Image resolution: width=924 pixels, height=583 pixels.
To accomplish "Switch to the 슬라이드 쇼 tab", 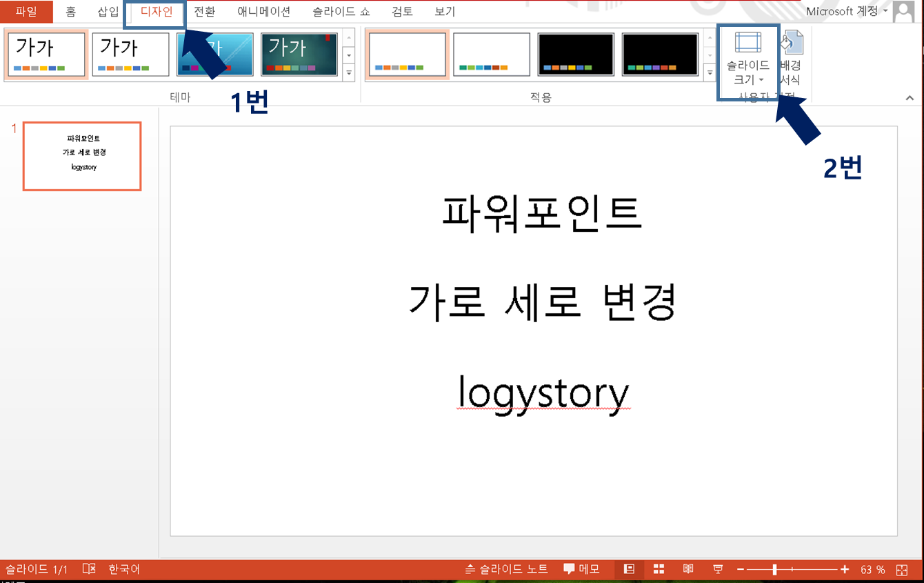I will tap(341, 12).
